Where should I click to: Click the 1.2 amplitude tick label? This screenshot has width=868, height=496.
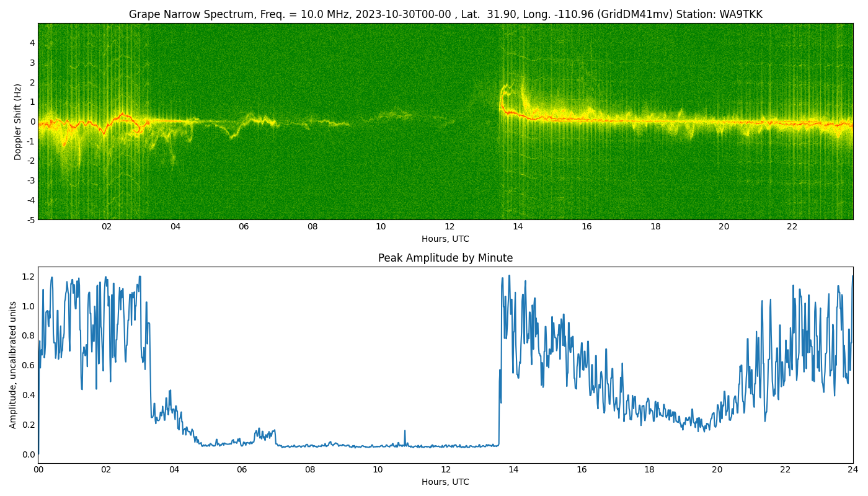pyautogui.click(x=28, y=276)
